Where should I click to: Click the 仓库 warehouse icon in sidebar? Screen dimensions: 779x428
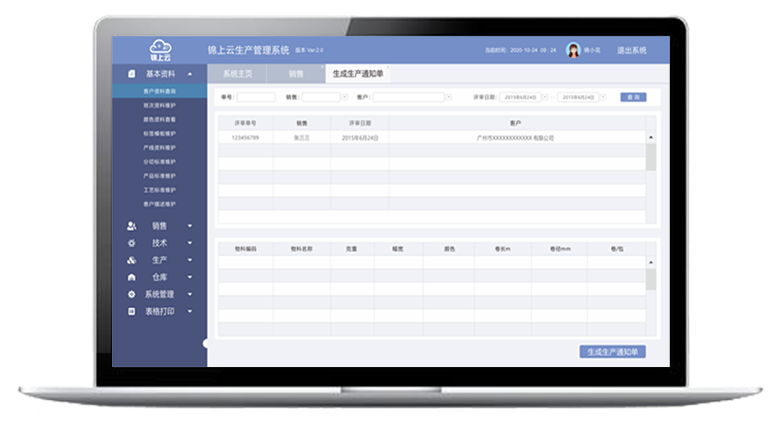pyautogui.click(x=131, y=277)
